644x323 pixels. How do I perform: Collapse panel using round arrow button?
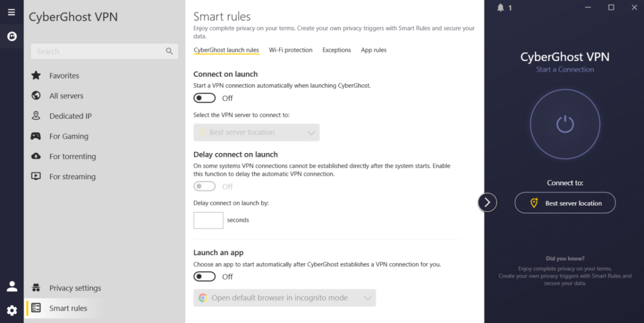coord(487,202)
